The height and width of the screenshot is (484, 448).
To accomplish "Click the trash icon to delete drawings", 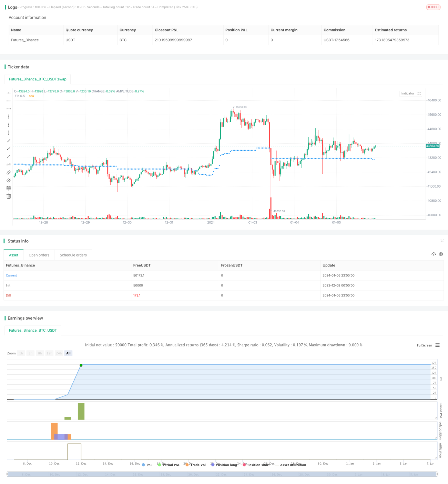I will click(x=9, y=196).
